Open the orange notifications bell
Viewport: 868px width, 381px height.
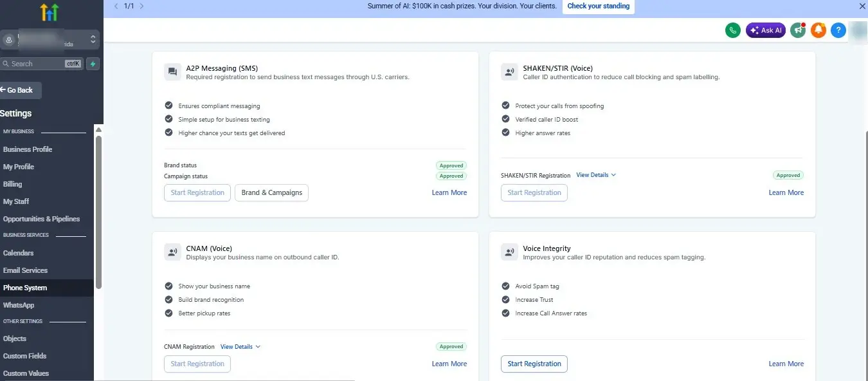[x=818, y=30]
